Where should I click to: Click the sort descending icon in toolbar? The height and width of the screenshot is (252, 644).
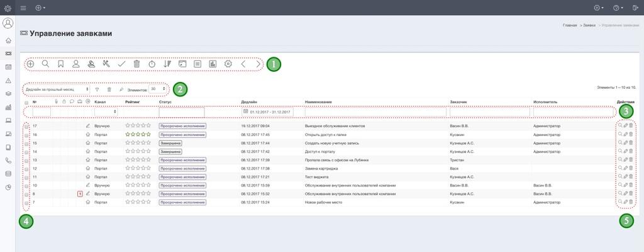coord(167,64)
